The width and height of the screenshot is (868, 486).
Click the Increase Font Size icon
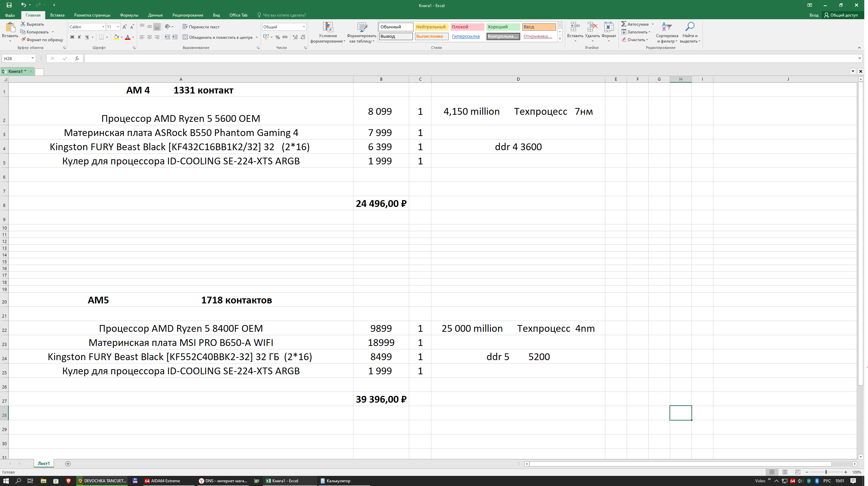125,27
